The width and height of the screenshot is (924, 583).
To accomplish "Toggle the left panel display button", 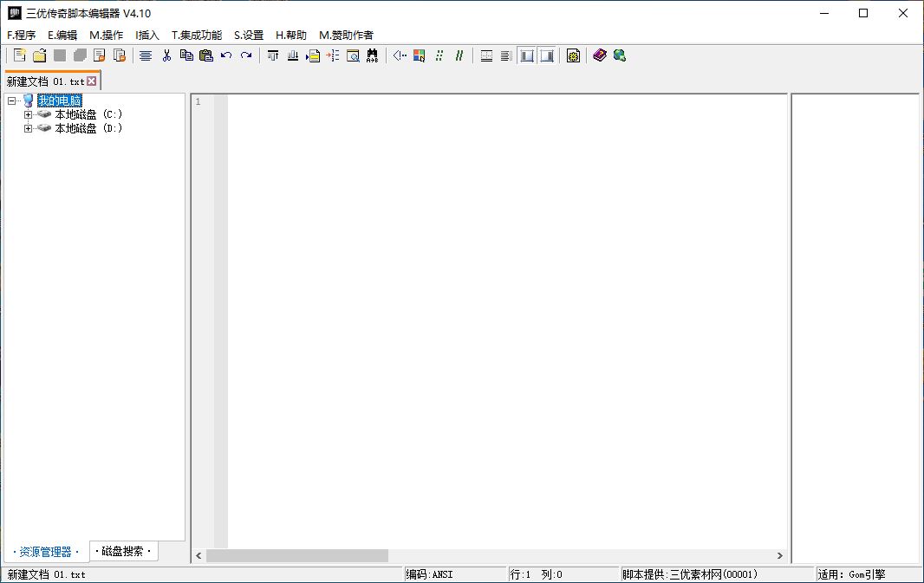I will click(x=527, y=55).
